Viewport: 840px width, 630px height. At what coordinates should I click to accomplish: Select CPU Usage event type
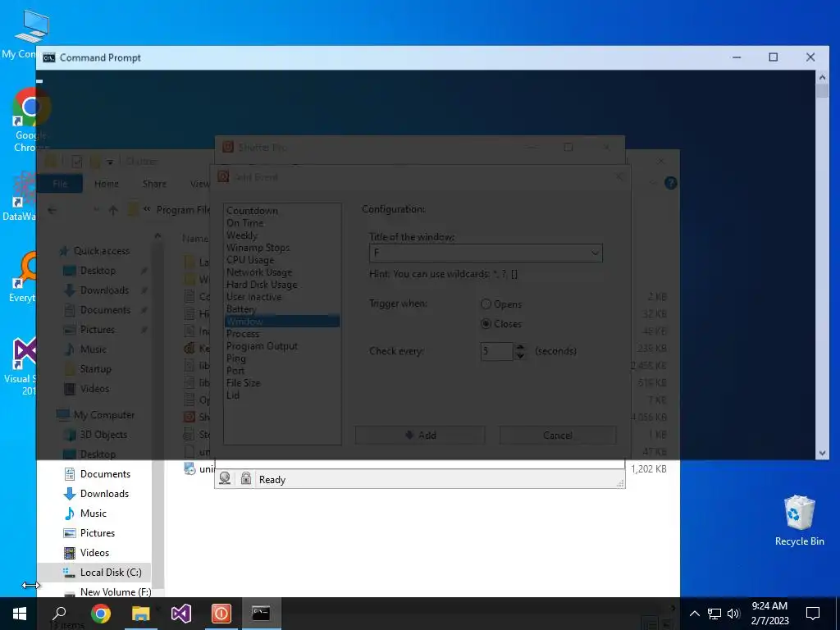pyautogui.click(x=249, y=260)
